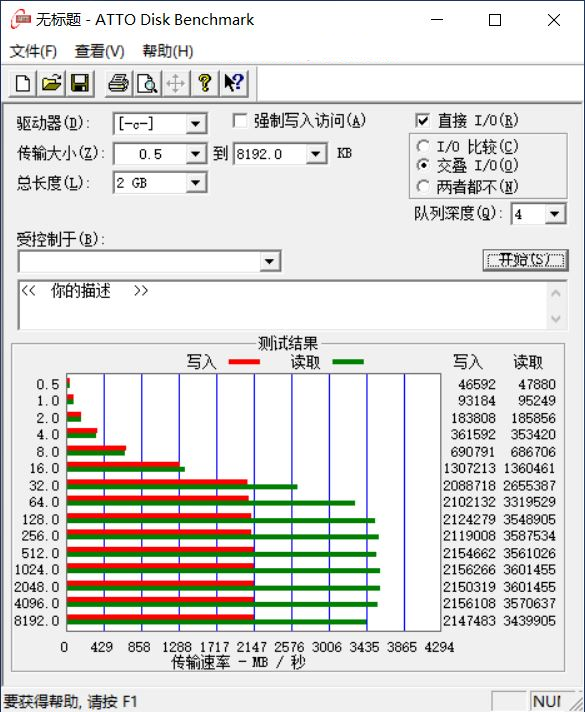585x712 pixels.
Task: Maximize the ATTO Disk Benchmark window
Action: 495,20
